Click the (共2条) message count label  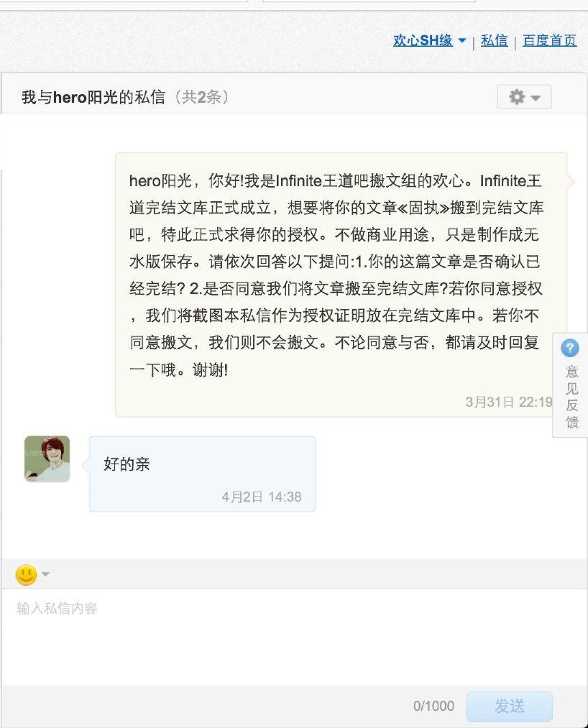coord(201,97)
